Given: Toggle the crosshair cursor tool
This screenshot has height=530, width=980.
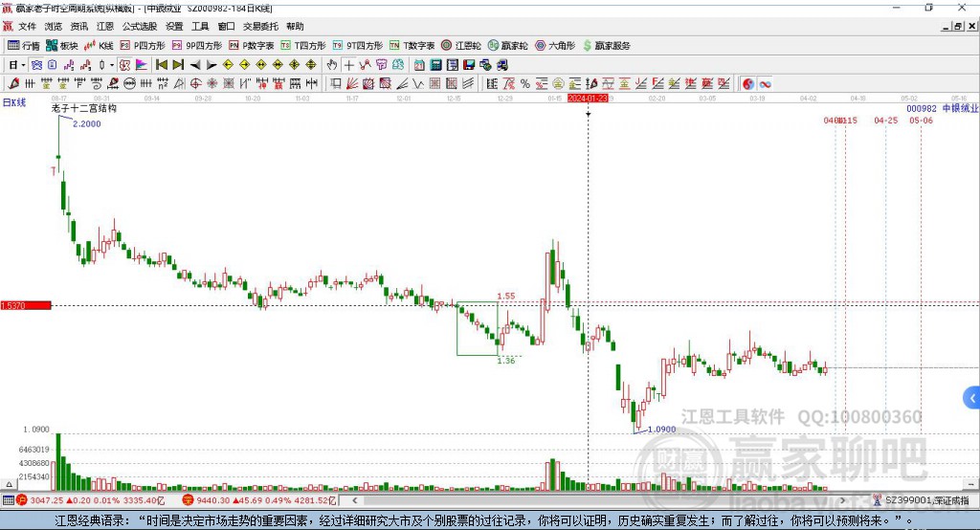Looking at the screenshot, I should (348, 65).
